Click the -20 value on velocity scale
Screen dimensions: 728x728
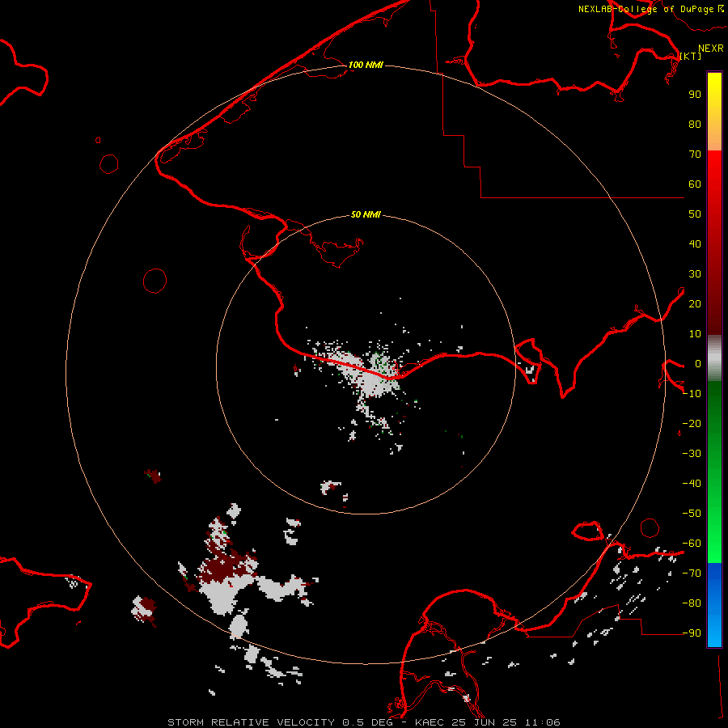point(692,423)
